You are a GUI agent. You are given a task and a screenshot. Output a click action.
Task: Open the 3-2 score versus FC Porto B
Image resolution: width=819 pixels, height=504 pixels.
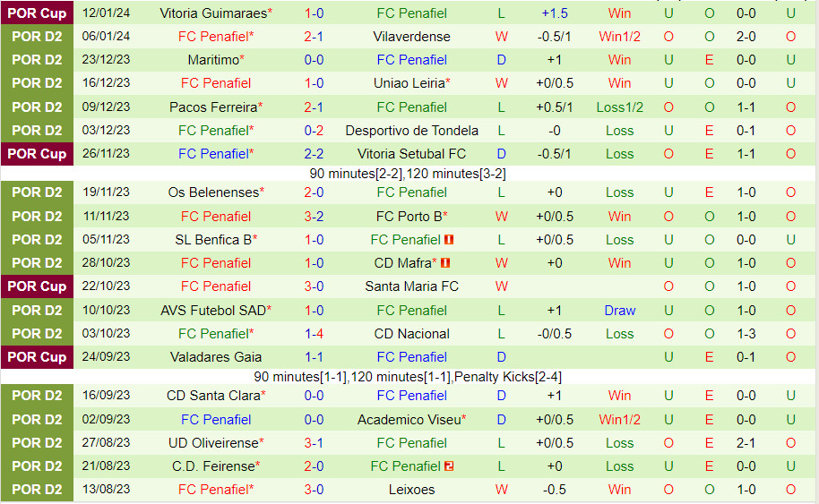314,217
